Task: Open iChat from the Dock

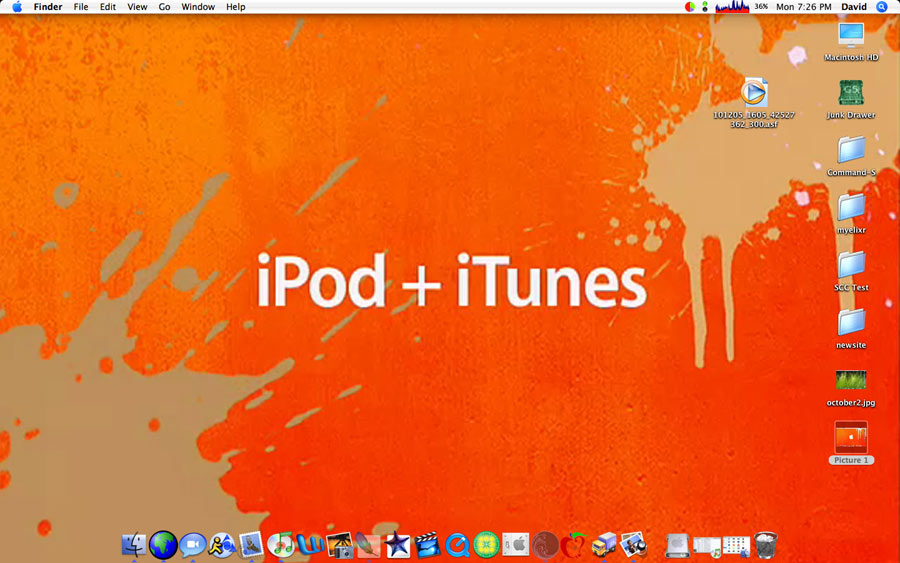Action: pos(192,545)
